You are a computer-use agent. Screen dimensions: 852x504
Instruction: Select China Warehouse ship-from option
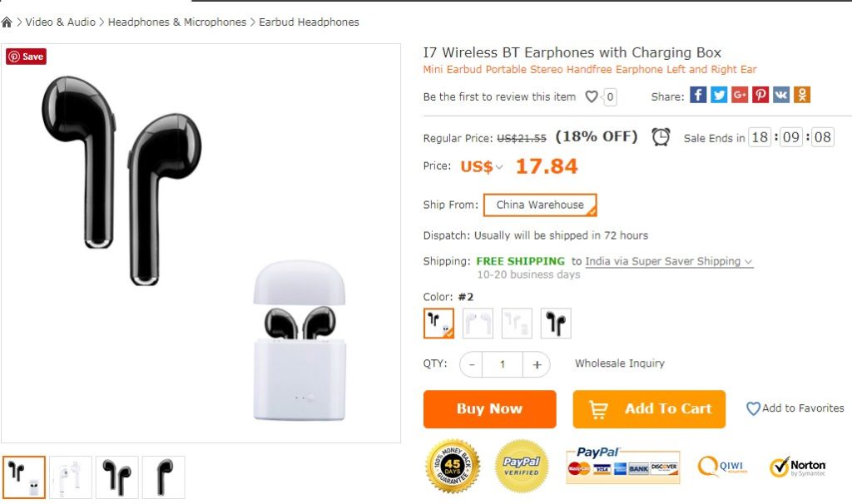point(540,205)
